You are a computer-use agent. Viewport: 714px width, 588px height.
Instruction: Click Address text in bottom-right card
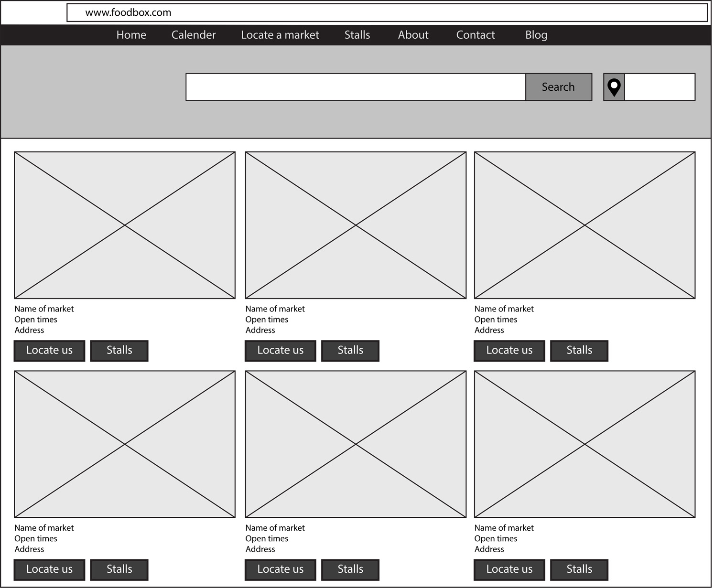489,549
